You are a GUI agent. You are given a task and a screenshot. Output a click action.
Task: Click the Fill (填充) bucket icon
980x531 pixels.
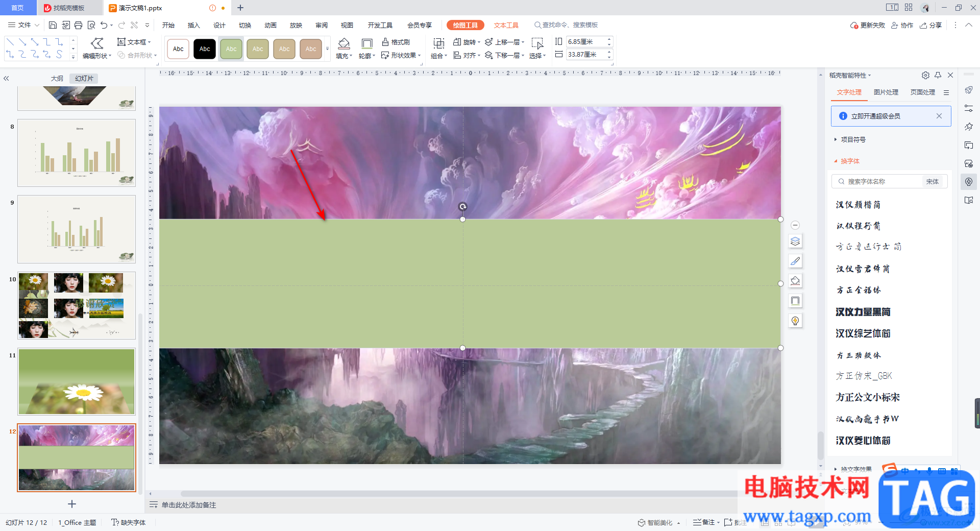344,43
